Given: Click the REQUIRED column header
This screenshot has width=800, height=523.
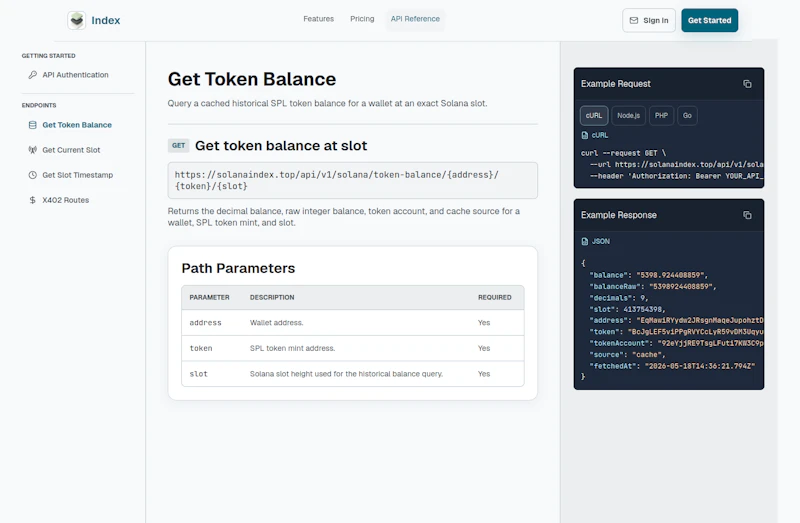Looking at the screenshot, I should pyautogui.click(x=494, y=297).
